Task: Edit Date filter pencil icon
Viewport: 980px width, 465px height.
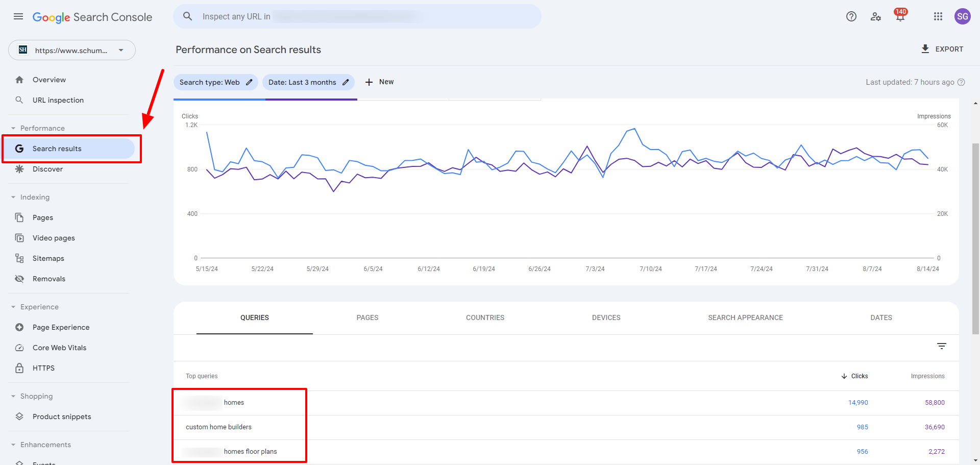Action: [346, 82]
